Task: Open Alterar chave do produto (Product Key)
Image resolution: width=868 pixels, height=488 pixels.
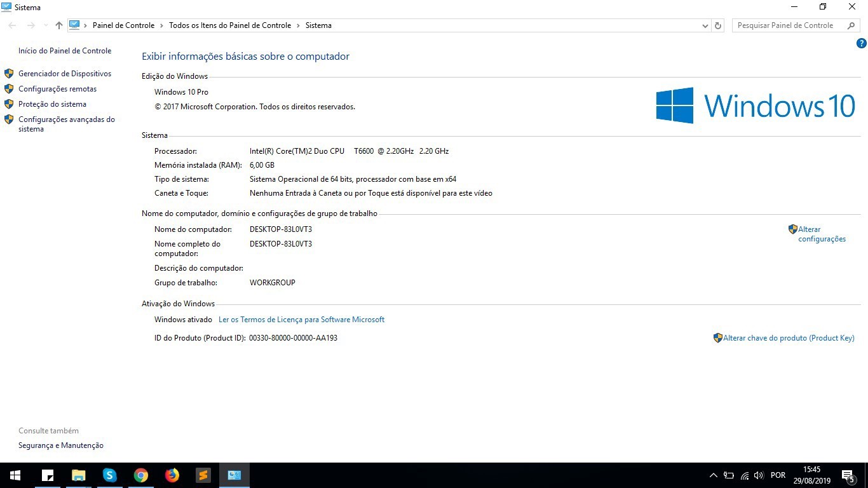Action: coord(789,337)
